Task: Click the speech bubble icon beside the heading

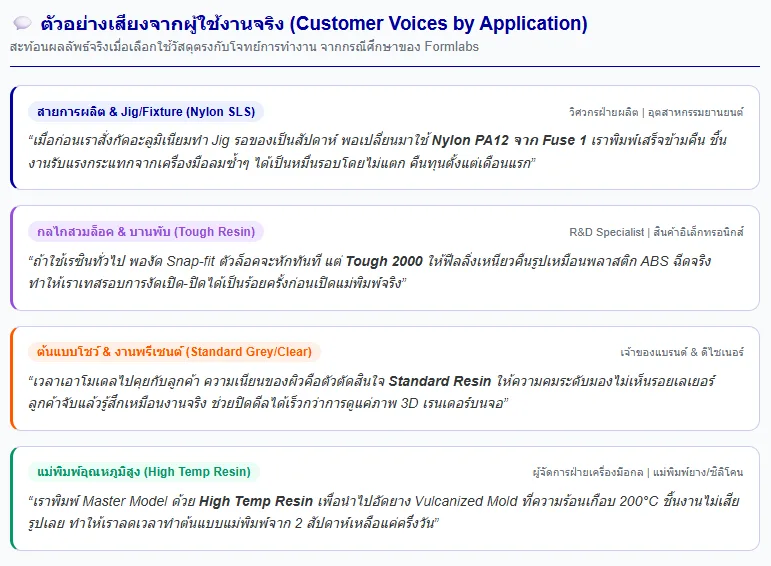Action: point(22,23)
